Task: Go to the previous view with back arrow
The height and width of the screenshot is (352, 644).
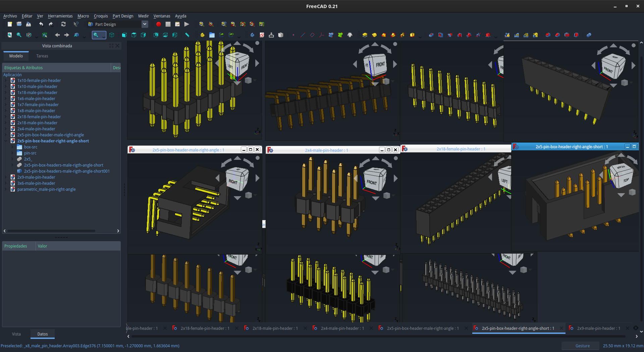Action: point(57,35)
